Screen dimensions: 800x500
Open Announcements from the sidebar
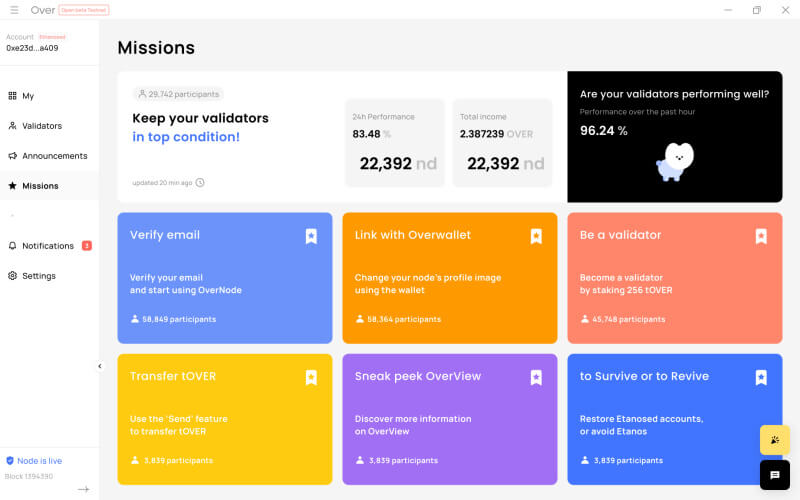(54, 156)
